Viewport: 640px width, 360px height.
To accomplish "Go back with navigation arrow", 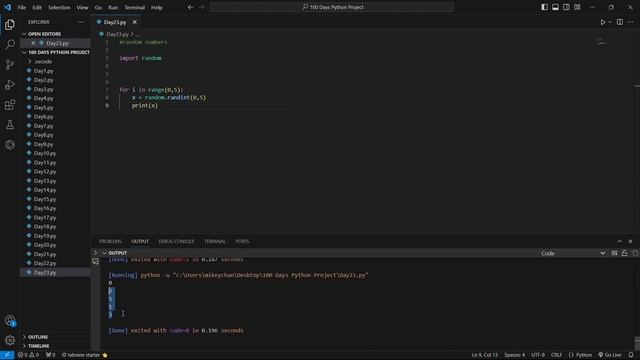I will click(x=191, y=7).
